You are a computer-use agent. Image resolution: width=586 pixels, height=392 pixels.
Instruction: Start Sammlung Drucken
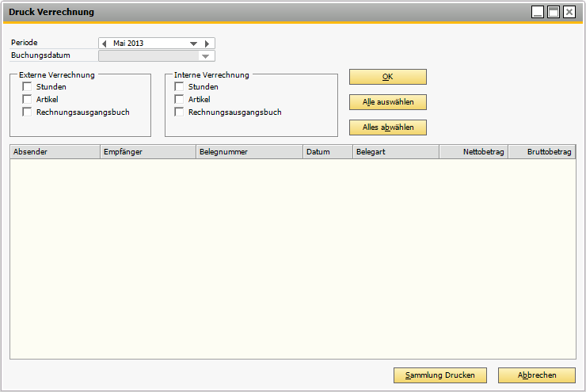(x=439, y=375)
